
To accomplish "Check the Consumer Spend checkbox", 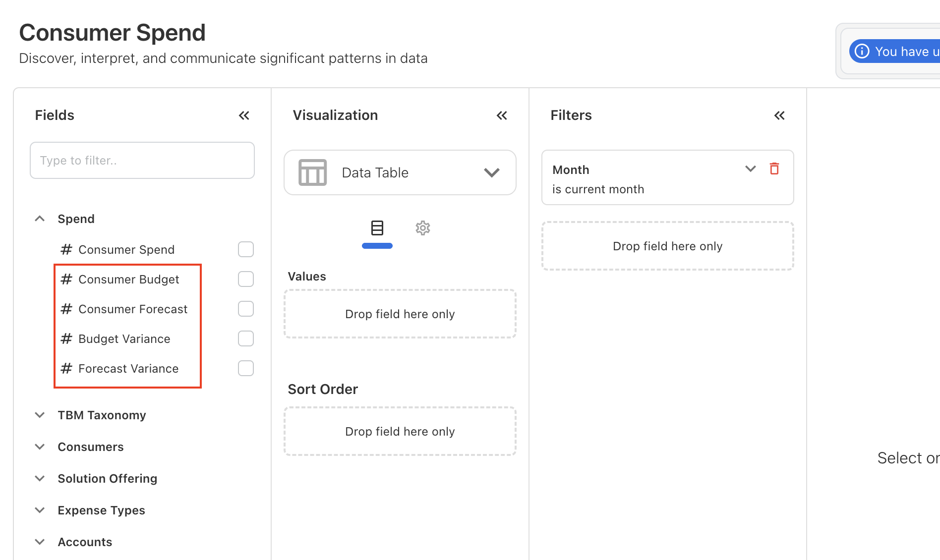I will (x=245, y=249).
